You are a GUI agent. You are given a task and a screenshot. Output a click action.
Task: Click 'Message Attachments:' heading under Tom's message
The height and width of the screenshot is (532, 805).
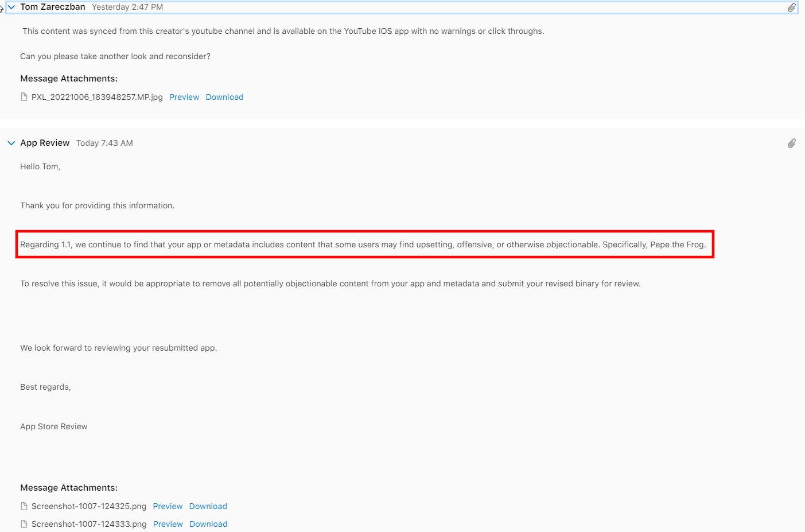(x=69, y=79)
